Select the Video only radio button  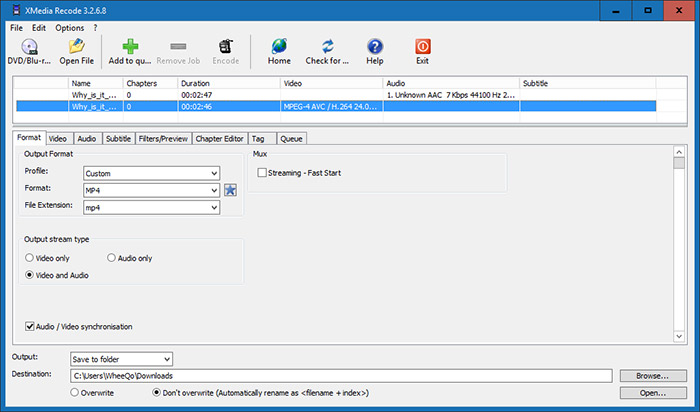[x=29, y=258]
